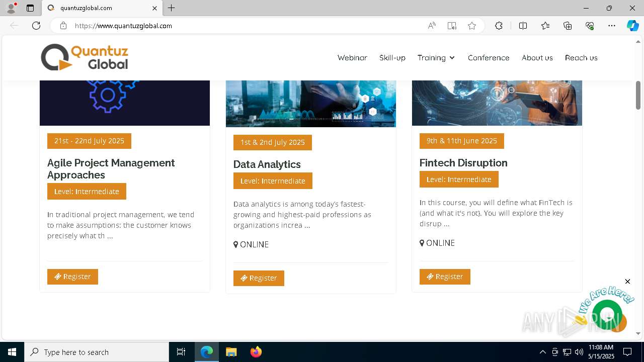
Task: Toggle Split screen icon
Action: [x=523, y=26]
